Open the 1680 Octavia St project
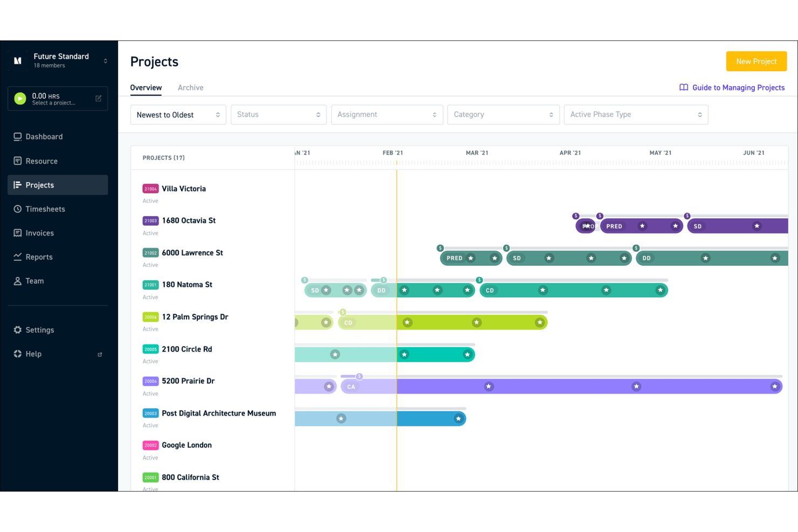The width and height of the screenshot is (798, 532). point(189,220)
